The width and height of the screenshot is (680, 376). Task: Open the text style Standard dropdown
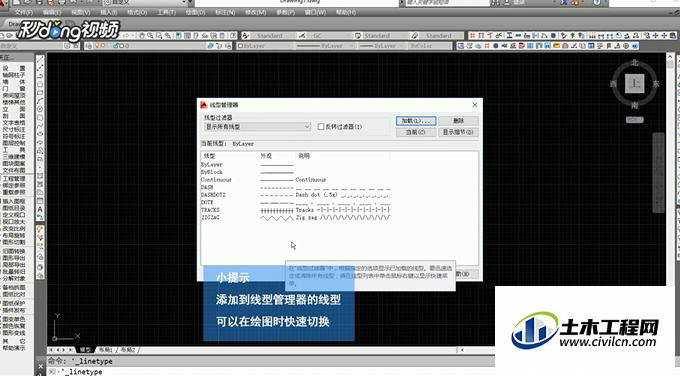click(x=273, y=36)
